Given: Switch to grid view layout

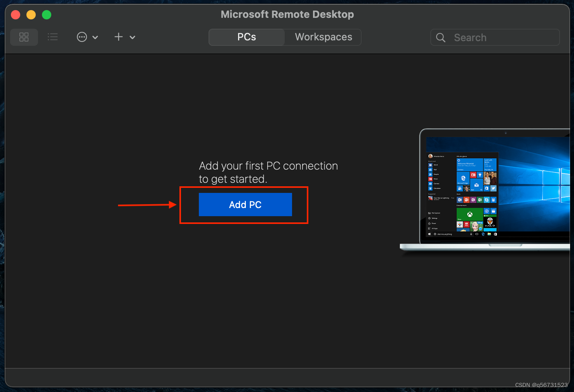Looking at the screenshot, I should point(24,37).
